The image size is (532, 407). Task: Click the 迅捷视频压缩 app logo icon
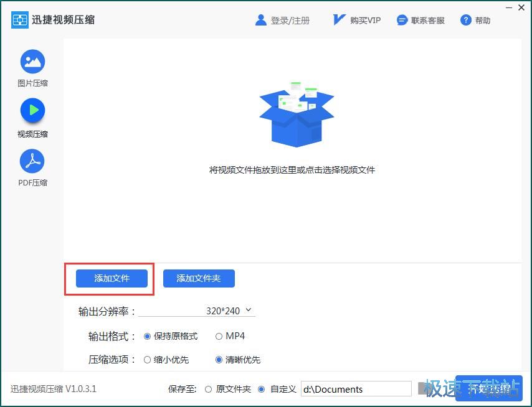(20, 20)
